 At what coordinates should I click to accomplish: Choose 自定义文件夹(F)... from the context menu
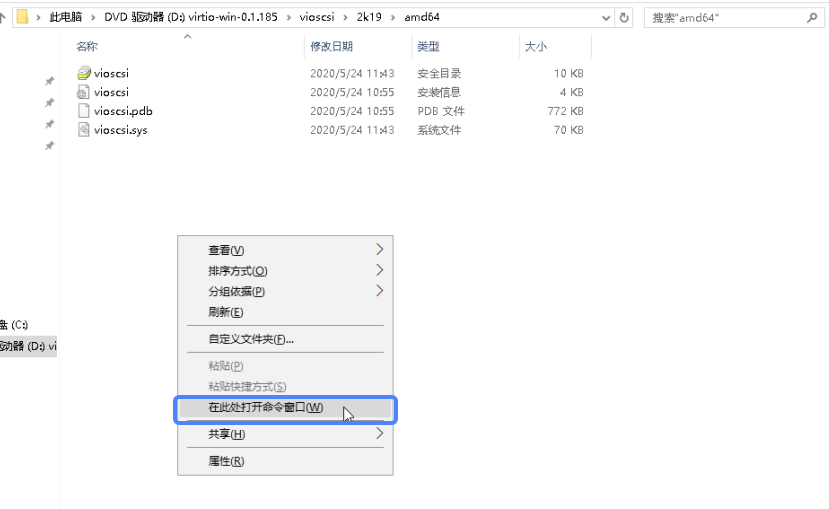click(285, 339)
